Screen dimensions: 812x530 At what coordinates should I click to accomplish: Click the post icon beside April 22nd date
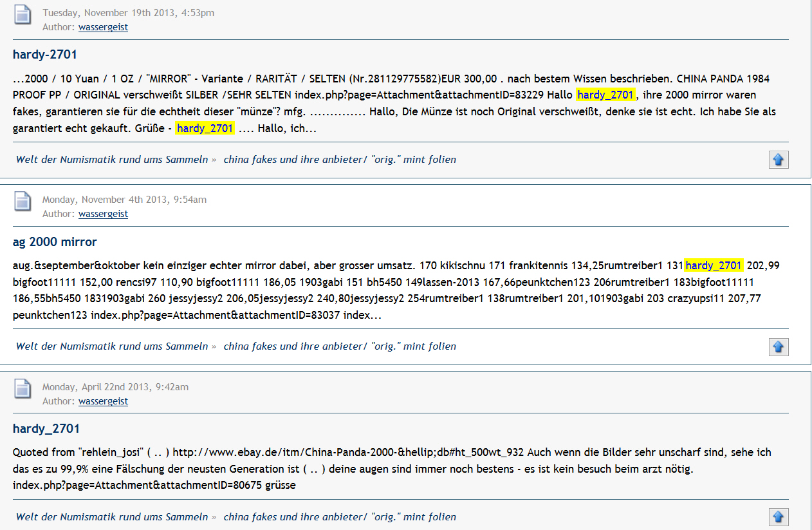[x=23, y=389]
